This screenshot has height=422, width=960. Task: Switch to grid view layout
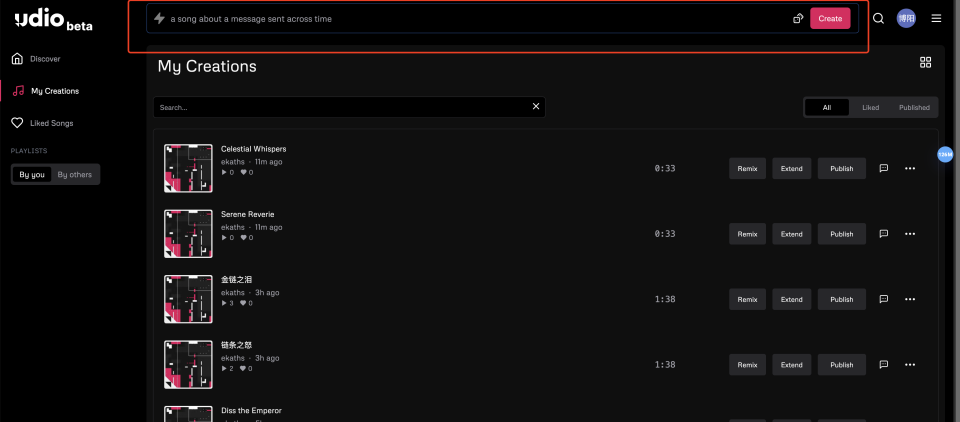click(925, 63)
